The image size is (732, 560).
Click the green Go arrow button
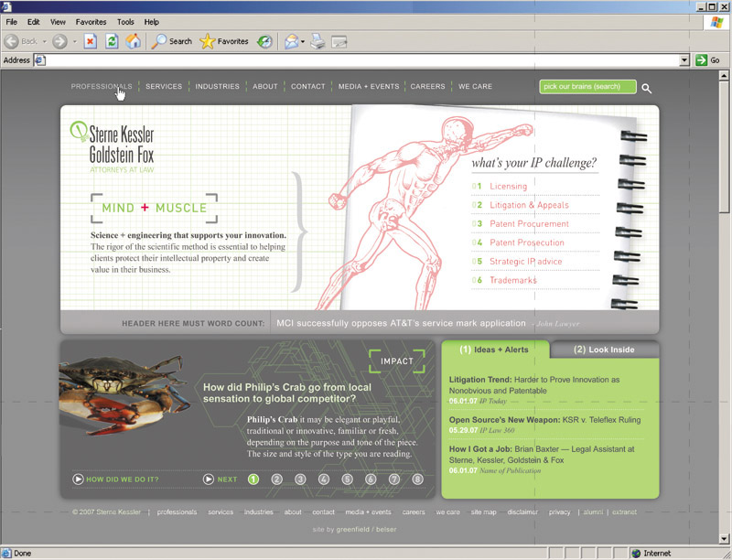coord(701,59)
